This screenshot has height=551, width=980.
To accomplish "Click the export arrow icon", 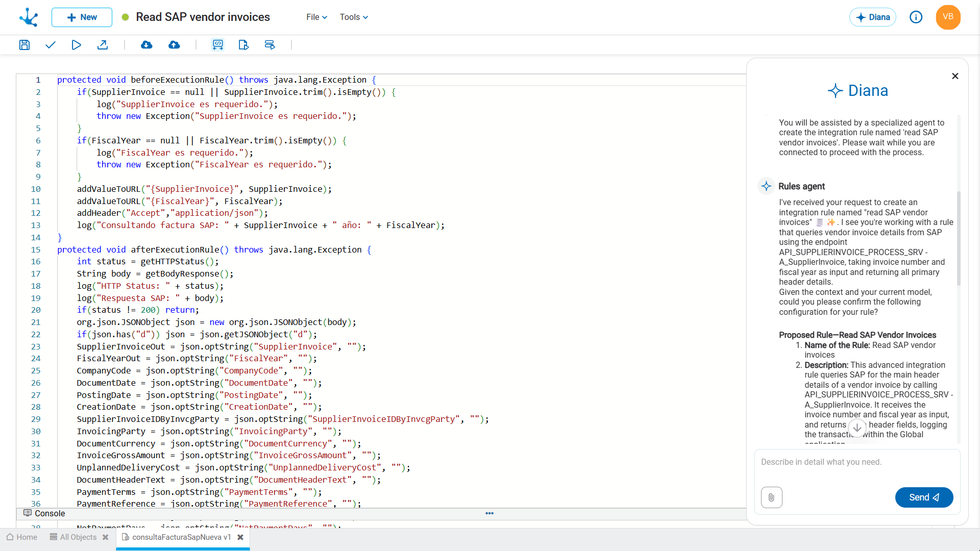I will pyautogui.click(x=103, y=45).
